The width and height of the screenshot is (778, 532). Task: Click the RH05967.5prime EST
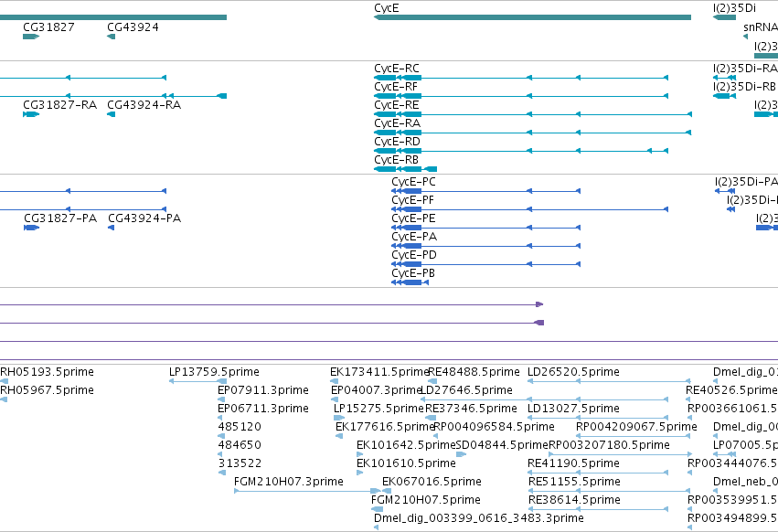tap(4, 399)
